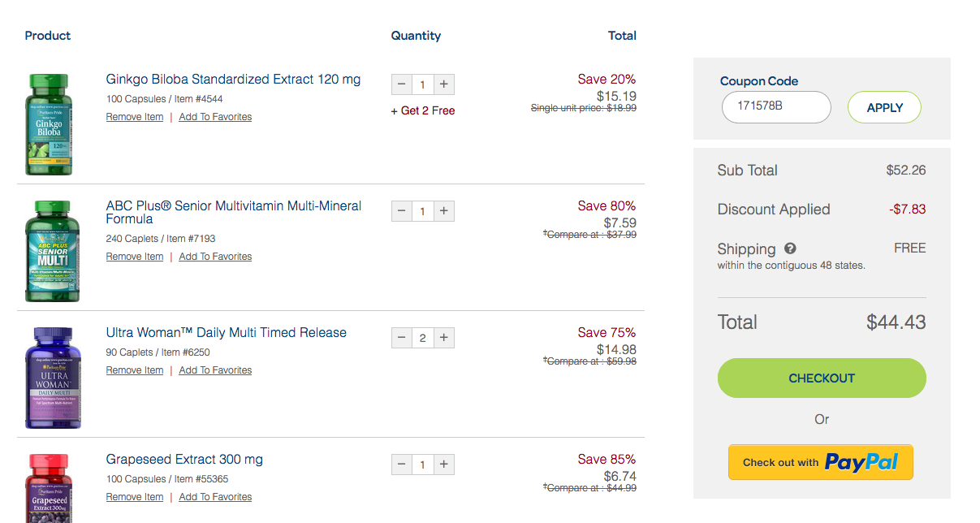
Task: Proceed with the green Checkout button
Action: [x=821, y=378]
